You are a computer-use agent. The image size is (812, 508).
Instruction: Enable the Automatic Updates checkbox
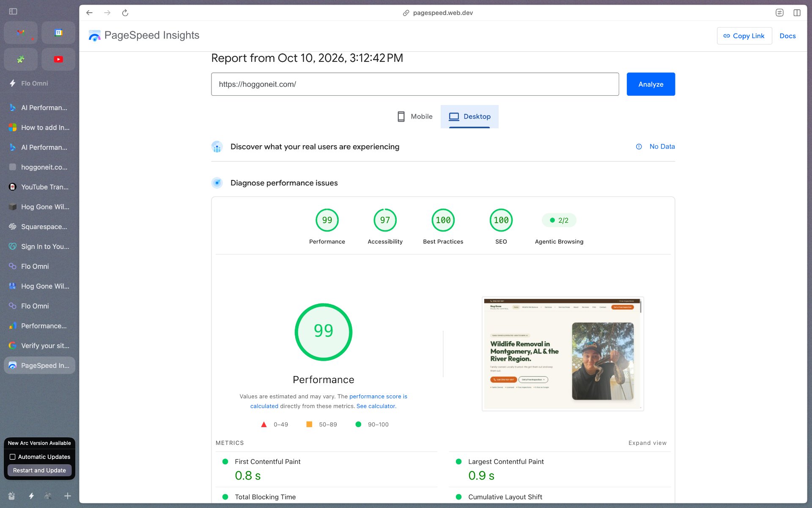point(13,457)
